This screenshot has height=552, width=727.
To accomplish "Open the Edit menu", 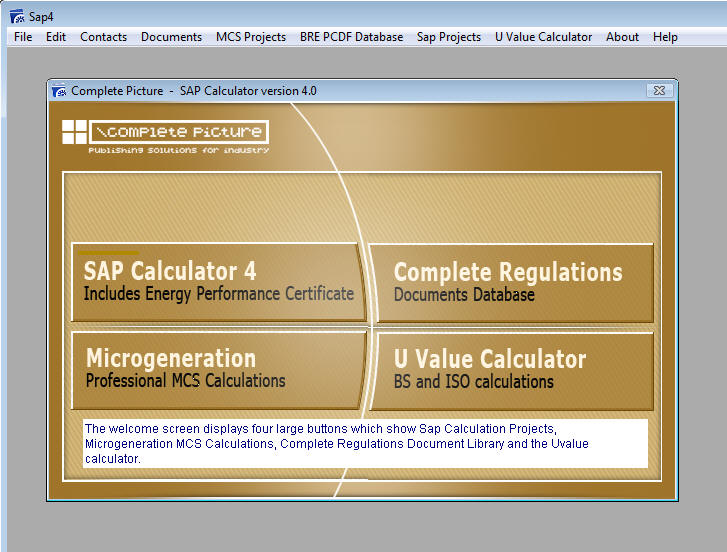I will tap(56, 37).
